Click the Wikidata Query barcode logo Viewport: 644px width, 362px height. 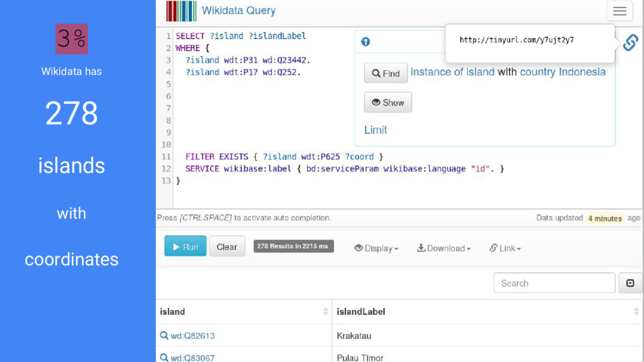click(x=181, y=11)
